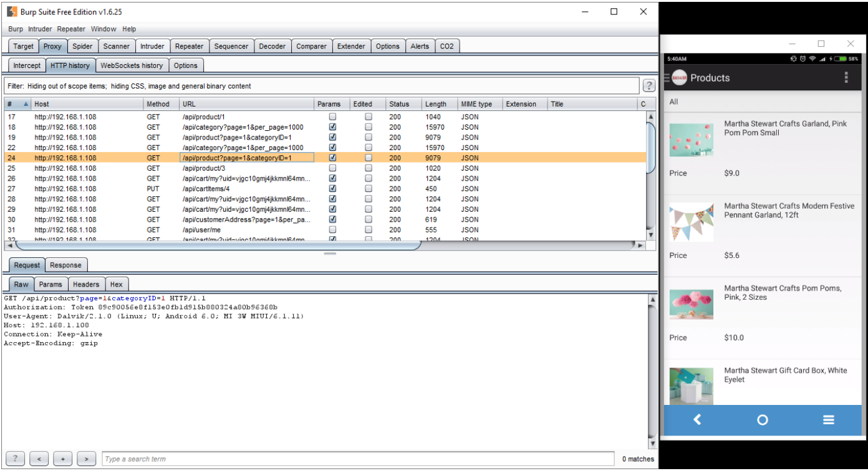
Task: Click the filter help question mark icon
Action: point(649,86)
